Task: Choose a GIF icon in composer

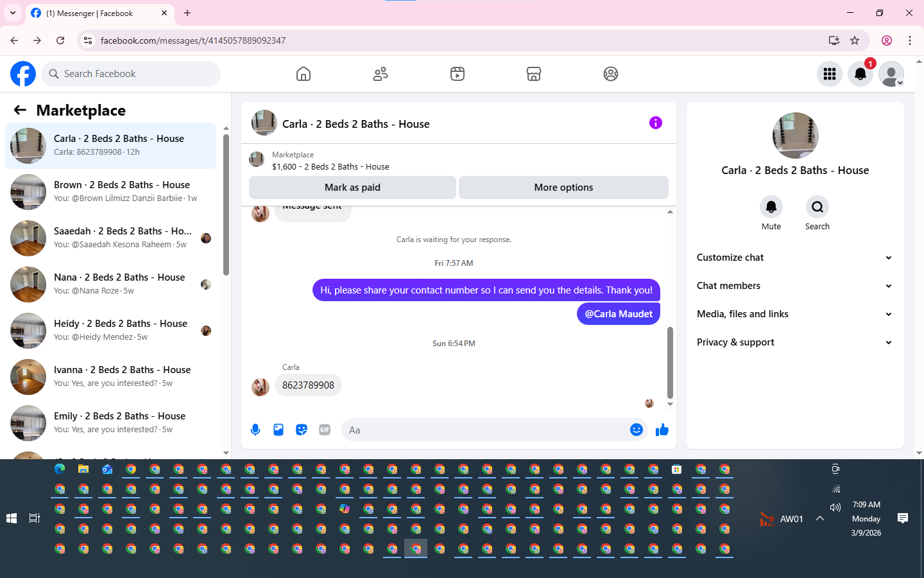Action: tap(325, 430)
